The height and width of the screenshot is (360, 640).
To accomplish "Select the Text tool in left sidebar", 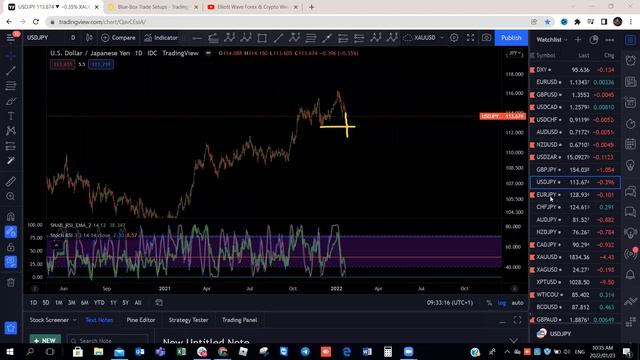I will point(11,116).
